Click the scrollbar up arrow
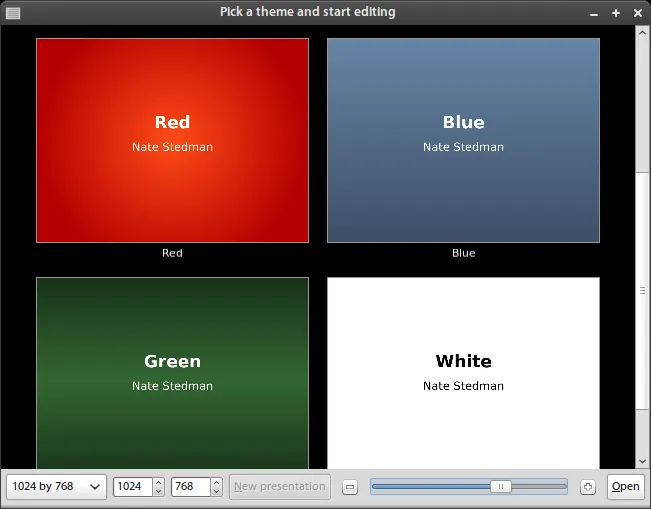The height and width of the screenshot is (509, 651). click(642, 32)
